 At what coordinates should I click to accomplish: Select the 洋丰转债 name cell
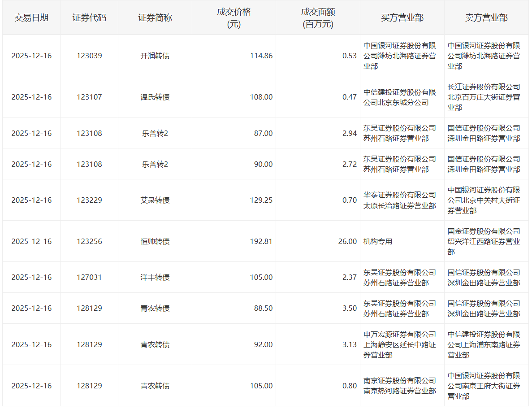[155, 277]
